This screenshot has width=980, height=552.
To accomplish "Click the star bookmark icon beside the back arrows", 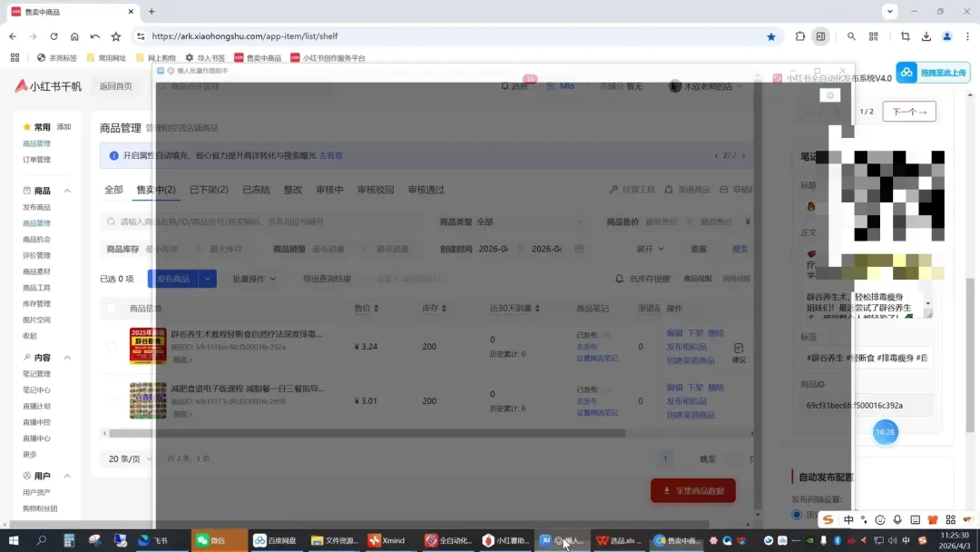I will point(115,36).
